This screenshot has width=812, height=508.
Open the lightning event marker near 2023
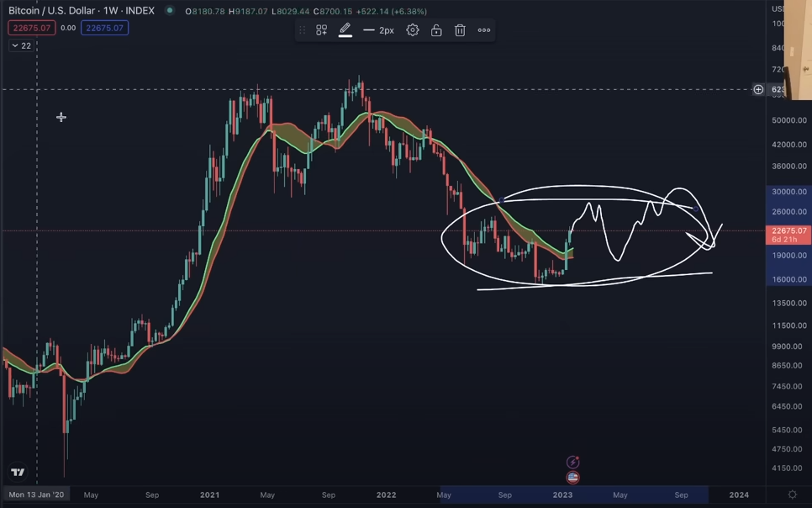(572, 462)
